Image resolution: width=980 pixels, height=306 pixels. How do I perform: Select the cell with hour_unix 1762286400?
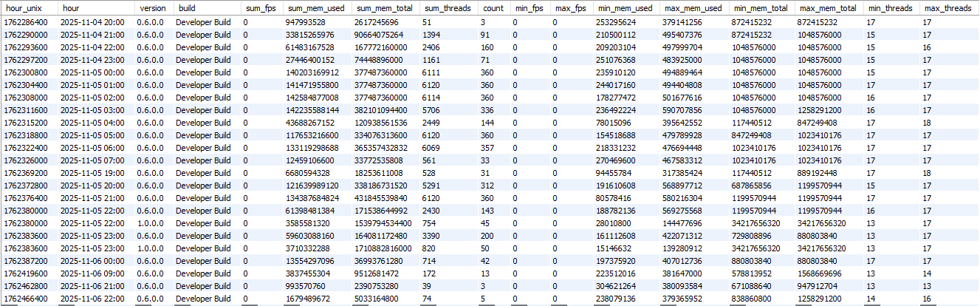pyautogui.click(x=26, y=22)
